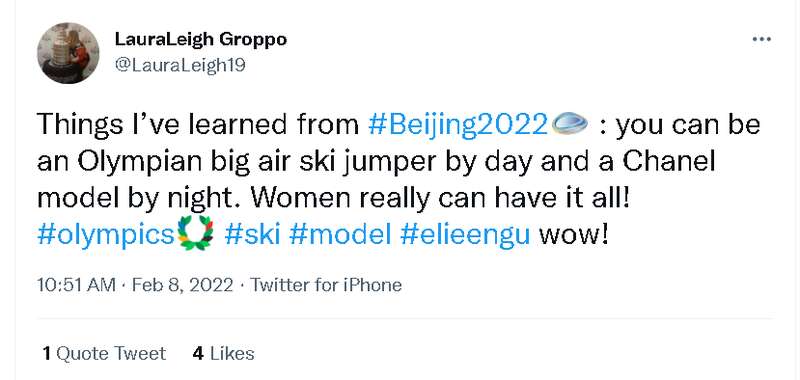800x380 pixels.
Task: Click LauraLeigh Groppo's profile avatar
Action: (x=68, y=53)
